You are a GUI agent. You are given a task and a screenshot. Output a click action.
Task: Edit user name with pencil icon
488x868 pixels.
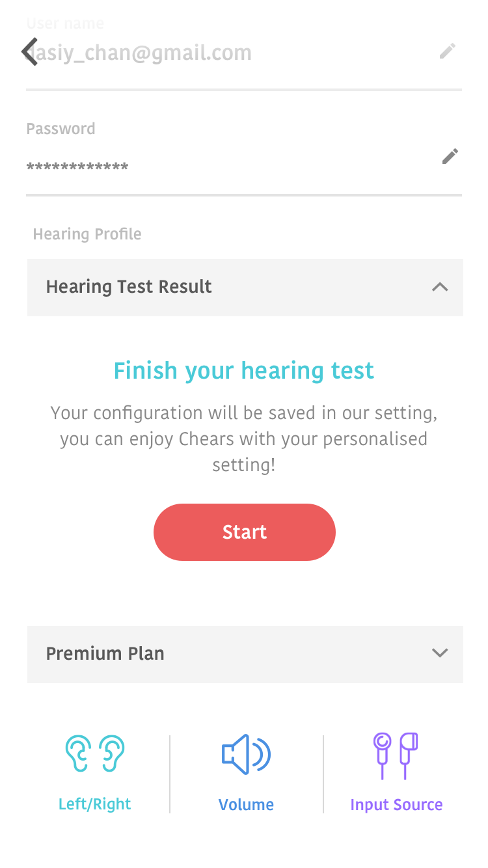(447, 51)
